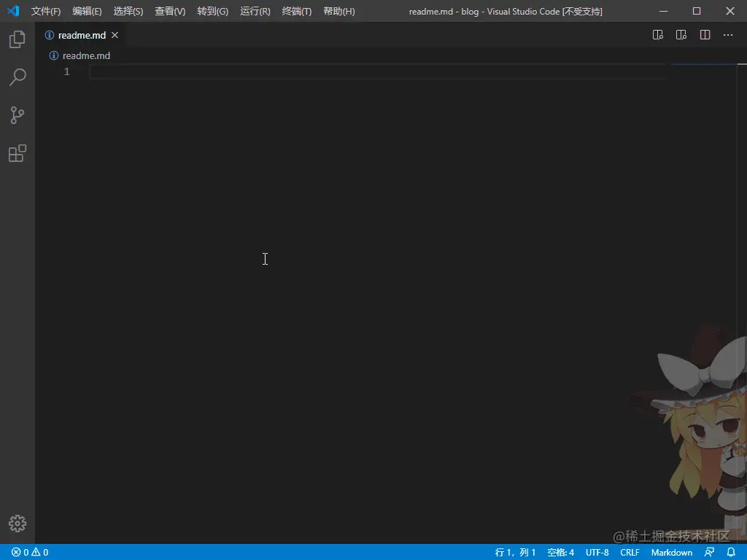Change line ending by clicking CRLF
Screen dimensions: 747x560
point(629,552)
